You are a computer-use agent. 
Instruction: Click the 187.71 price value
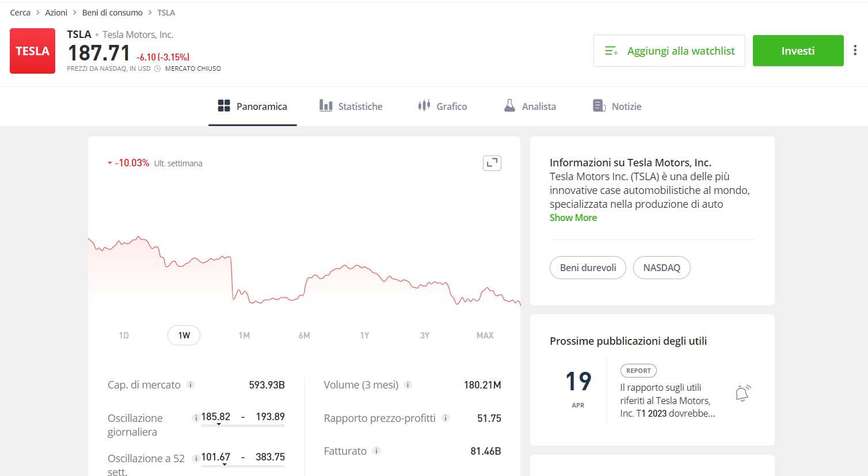tap(99, 53)
